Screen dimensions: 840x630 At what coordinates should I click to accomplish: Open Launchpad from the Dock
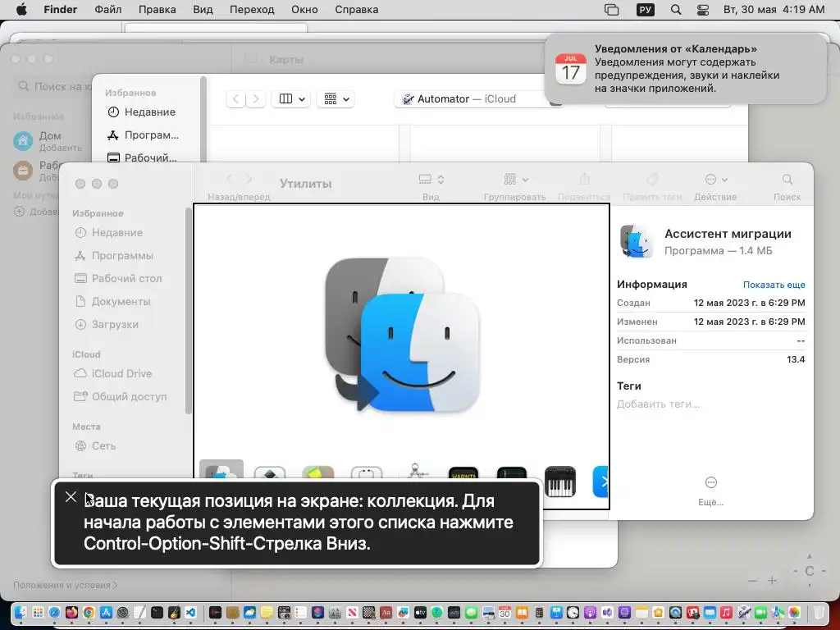pos(38,612)
